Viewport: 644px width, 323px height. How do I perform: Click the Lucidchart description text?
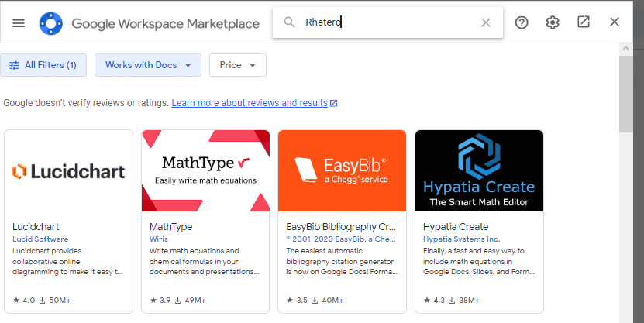click(67, 261)
